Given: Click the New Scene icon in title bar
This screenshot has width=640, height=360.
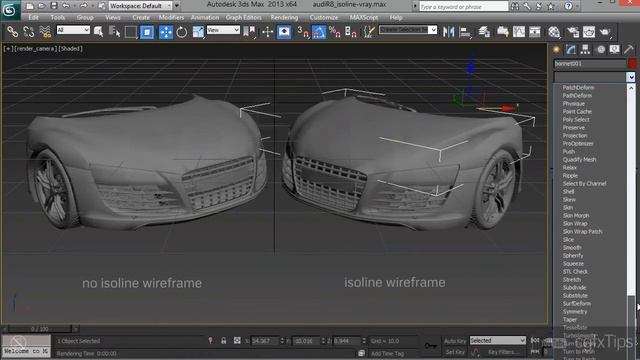Looking at the screenshot, I should [29, 6].
